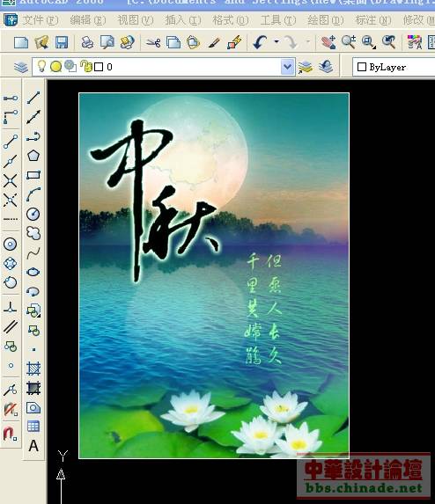Image resolution: width=435 pixels, height=504 pixels.
Task: Open the 文件(F) menu
Action: (40, 20)
